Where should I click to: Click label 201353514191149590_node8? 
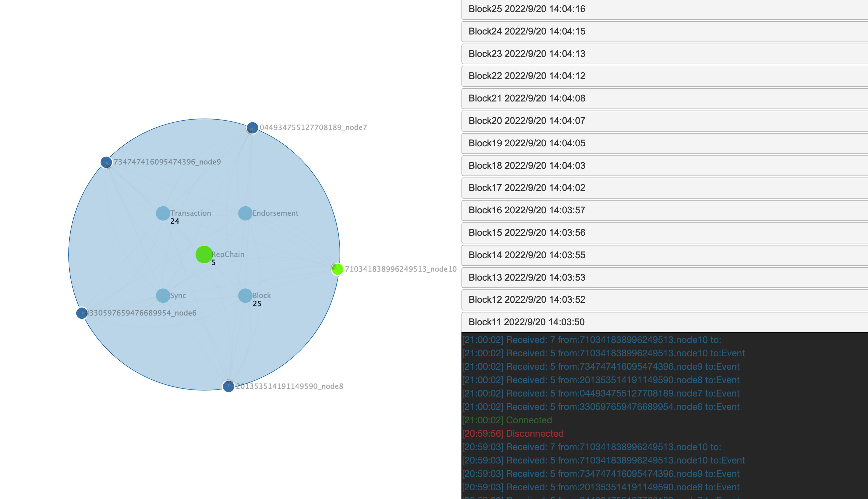[290, 386]
